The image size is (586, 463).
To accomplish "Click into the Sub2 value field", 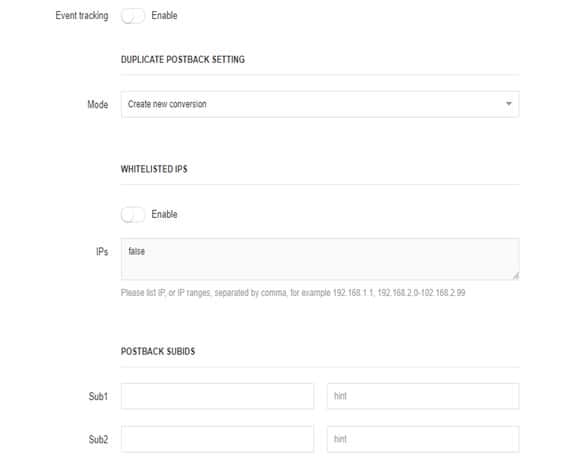I will pos(217,439).
